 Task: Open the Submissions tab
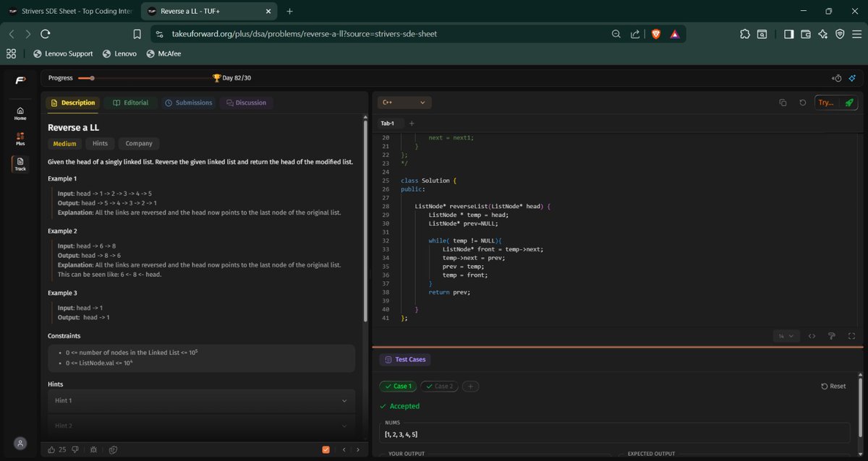(188, 103)
